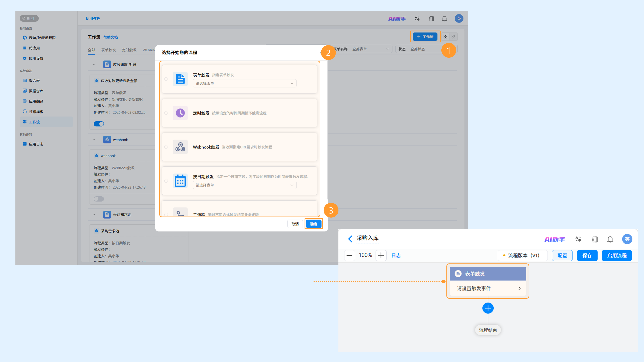The width and height of the screenshot is (644, 362).
Task: Open 请选择表单 dropdown under 表单触发
Action: [245, 83]
